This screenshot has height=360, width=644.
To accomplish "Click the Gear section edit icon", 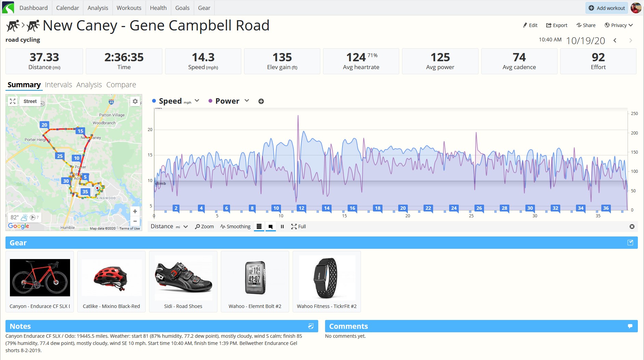I will 630,243.
